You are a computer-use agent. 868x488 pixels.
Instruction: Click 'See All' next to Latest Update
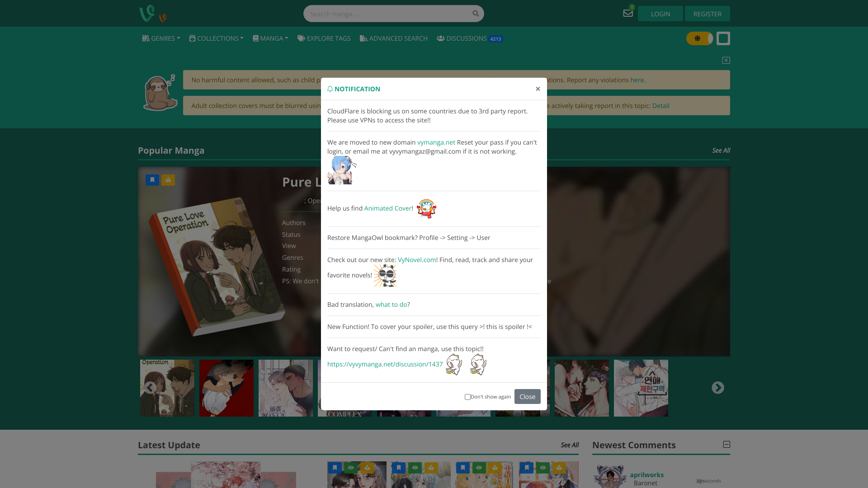pos(570,445)
